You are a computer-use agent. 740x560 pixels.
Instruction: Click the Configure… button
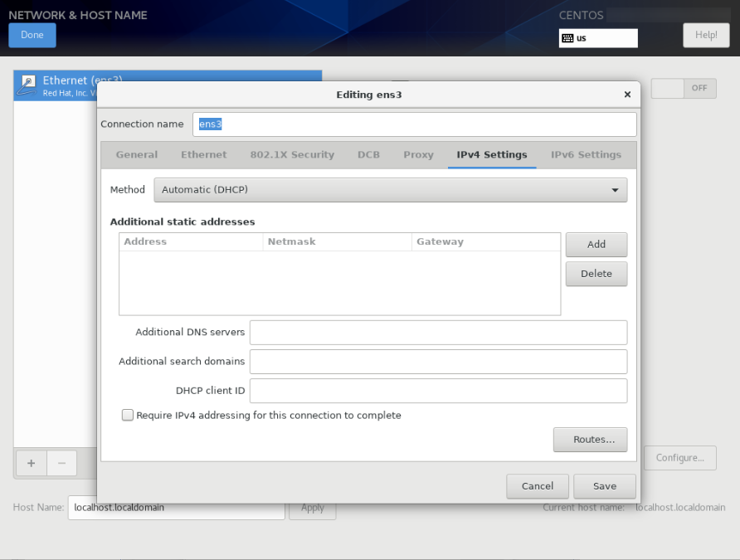point(680,458)
